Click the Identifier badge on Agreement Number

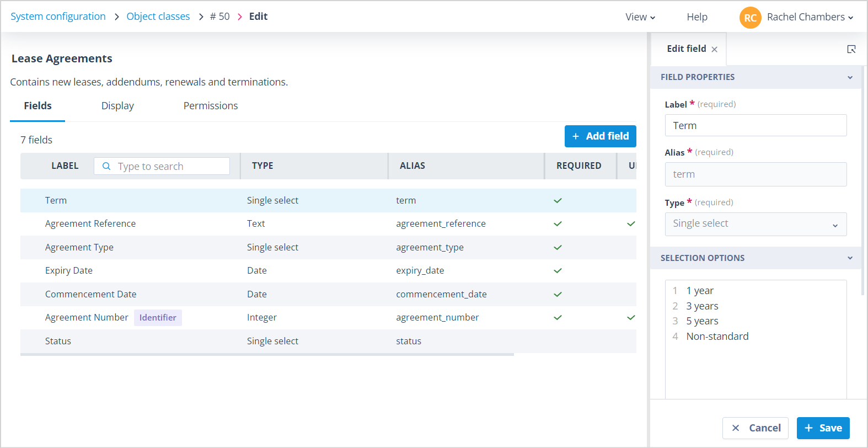(x=158, y=318)
